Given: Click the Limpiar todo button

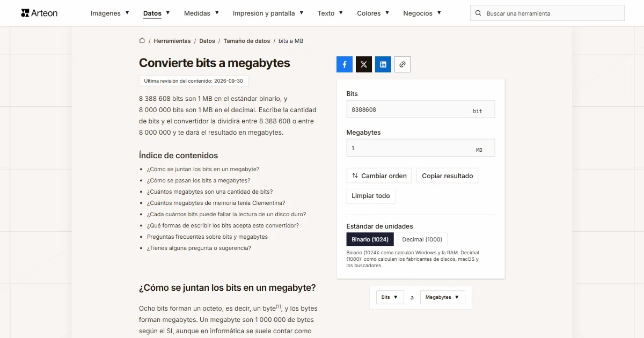Looking at the screenshot, I should [x=371, y=196].
